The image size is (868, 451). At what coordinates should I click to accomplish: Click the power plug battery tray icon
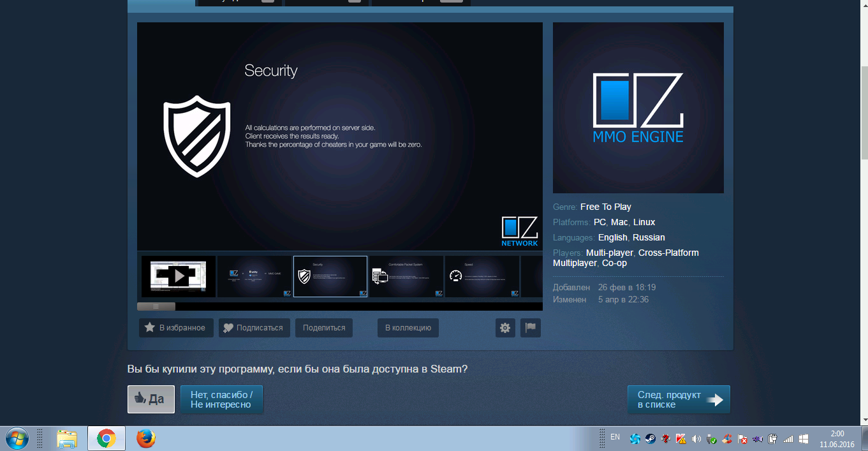[x=773, y=439]
